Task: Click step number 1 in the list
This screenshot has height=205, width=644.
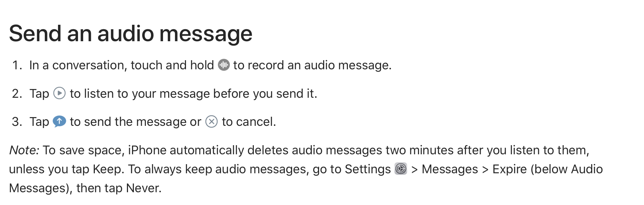Action: point(17,65)
